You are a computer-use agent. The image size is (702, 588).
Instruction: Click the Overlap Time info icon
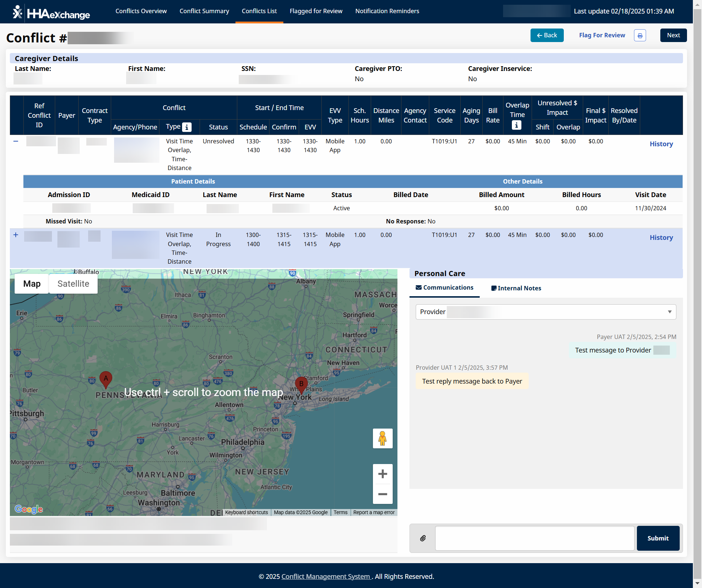click(516, 125)
